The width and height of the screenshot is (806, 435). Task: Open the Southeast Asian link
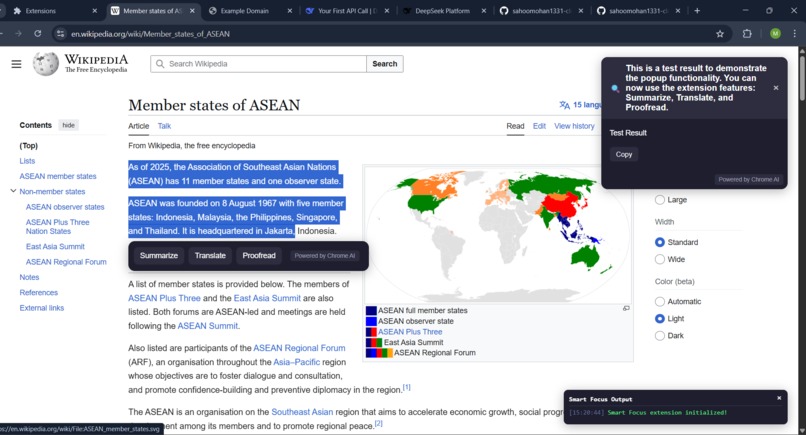point(302,412)
